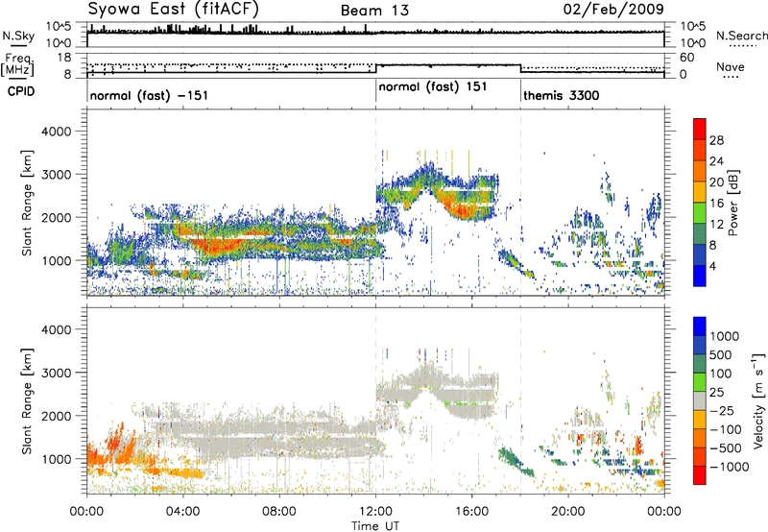768x532 pixels.
Task: Click the 'Power [dB]' colorbar label
Action: pyautogui.click(x=732, y=203)
